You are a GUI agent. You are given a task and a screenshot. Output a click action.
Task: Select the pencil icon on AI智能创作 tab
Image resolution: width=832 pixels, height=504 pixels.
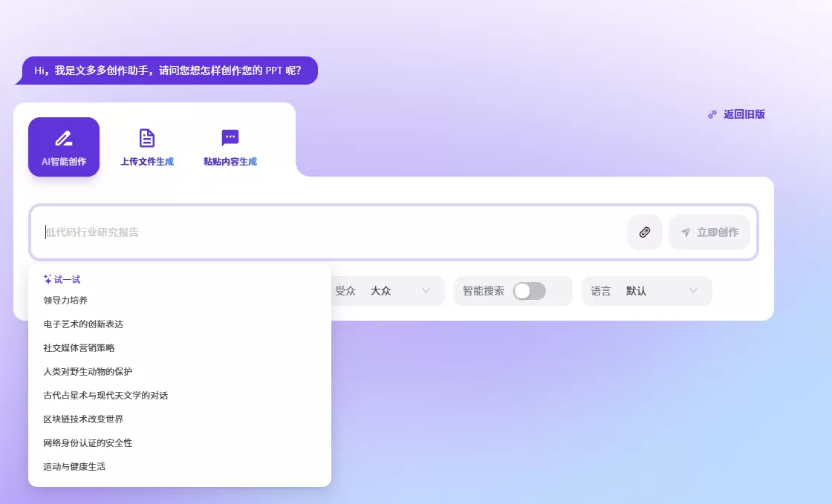63,137
